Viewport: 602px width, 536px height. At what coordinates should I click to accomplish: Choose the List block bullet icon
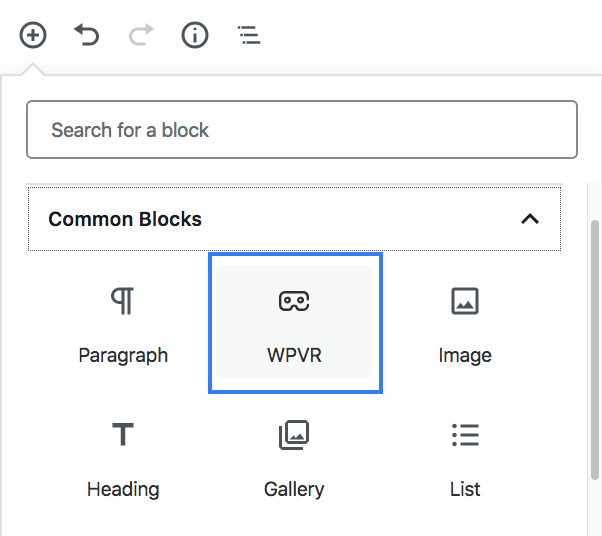pos(465,435)
